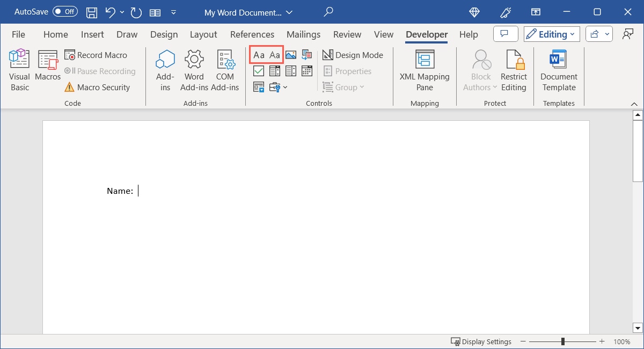Insert a Rich Text content control
This screenshot has width=644, height=349.
point(258,54)
